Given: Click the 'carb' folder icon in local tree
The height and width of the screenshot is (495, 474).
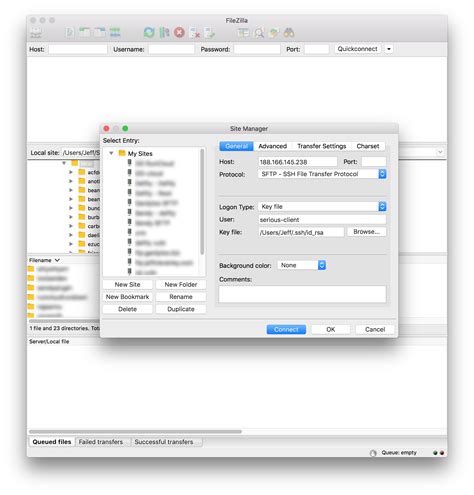Looking at the screenshot, I should point(82,226).
